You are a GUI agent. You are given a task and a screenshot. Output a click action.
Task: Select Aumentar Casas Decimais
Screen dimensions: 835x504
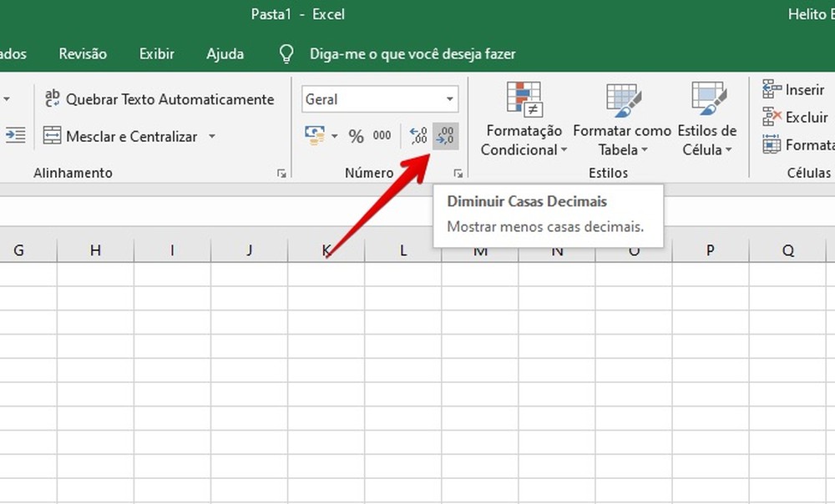(x=417, y=136)
